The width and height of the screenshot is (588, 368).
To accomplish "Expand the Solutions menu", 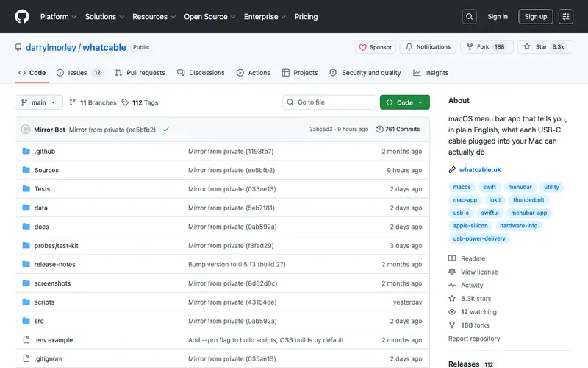I will (x=104, y=16).
